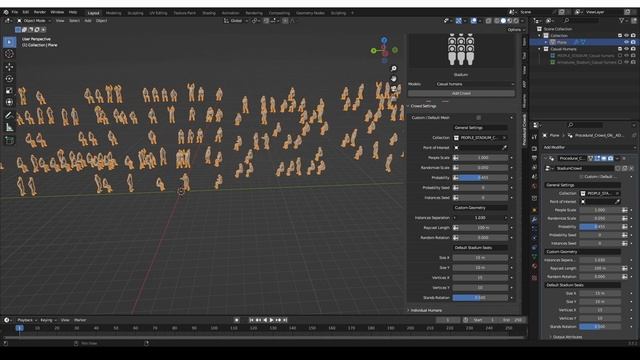640x360 pixels.
Task: Select the Scale tool
Action: pyautogui.click(x=9, y=91)
